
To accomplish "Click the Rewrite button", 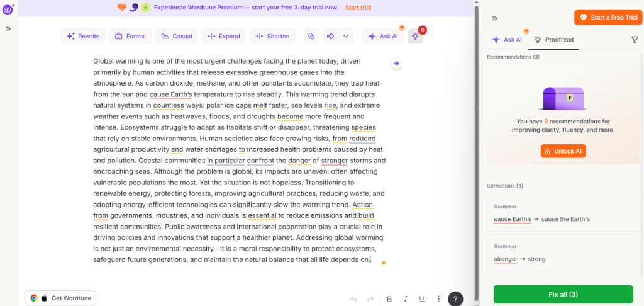I will coord(83,36).
